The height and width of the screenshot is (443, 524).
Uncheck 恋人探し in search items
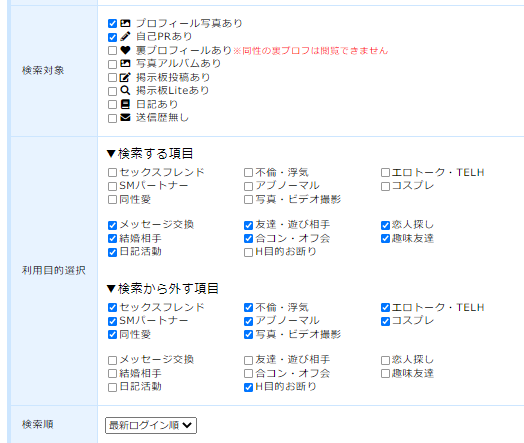coord(385,225)
